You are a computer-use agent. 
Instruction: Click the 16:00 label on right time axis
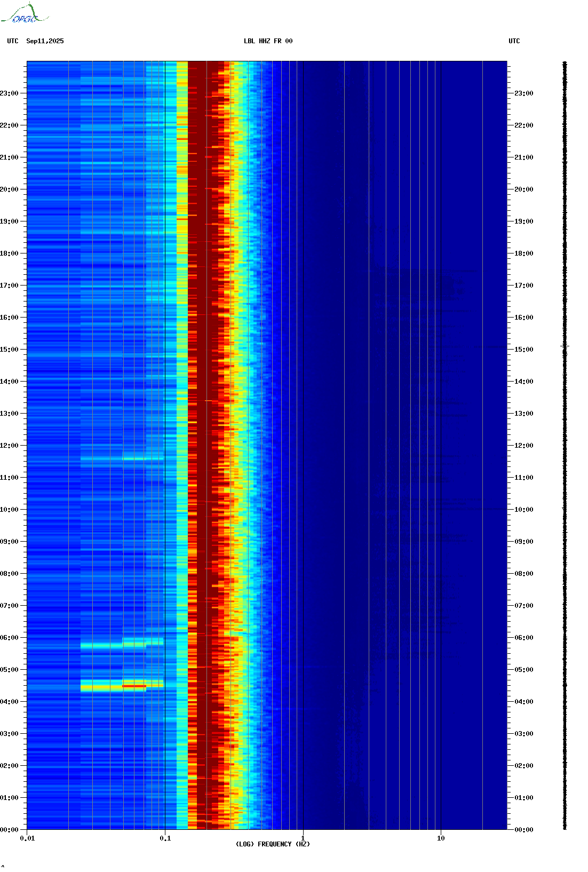(524, 318)
